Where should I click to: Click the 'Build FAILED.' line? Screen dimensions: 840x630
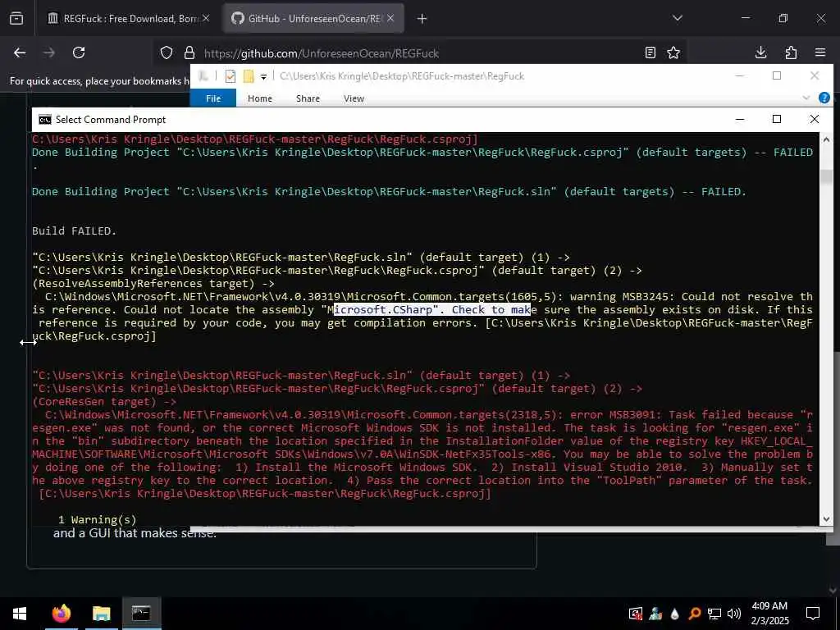(x=74, y=231)
